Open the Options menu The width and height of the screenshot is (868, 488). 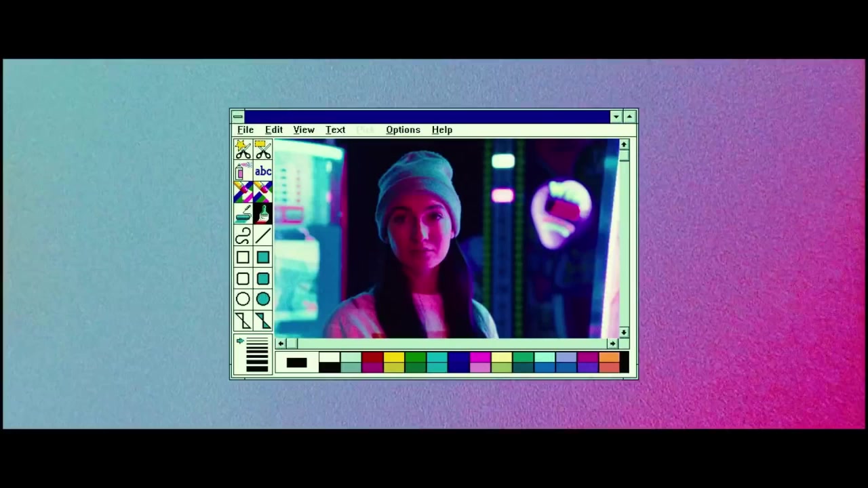[403, 129]
